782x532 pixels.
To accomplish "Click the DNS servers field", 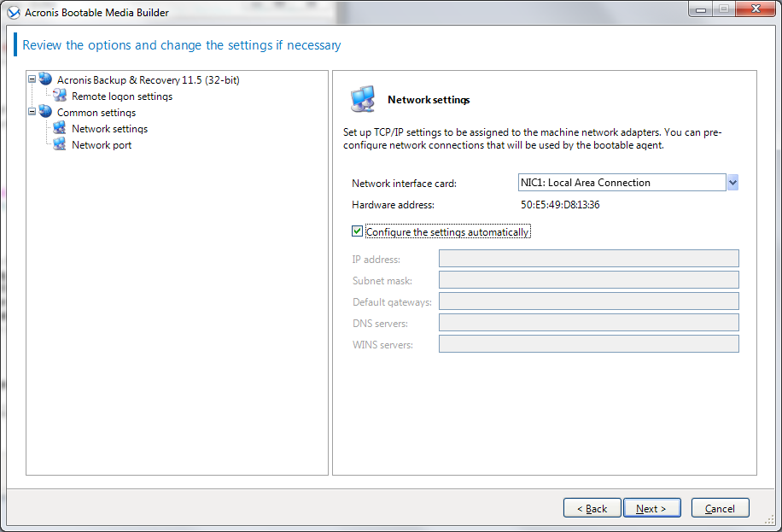I will point(588,323).
